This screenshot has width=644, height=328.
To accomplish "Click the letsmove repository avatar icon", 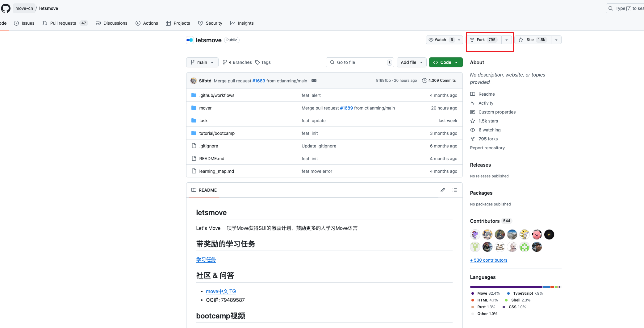I will [190, 40].
